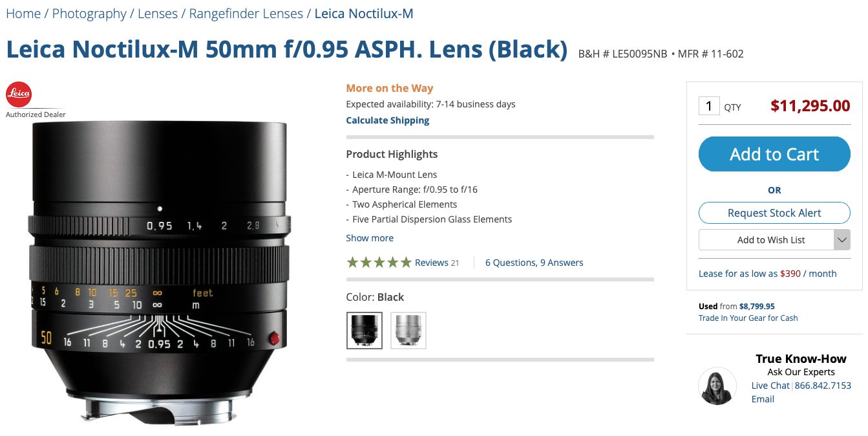The image size is (868, 436).
Task: Expand Show more product highlights
Action: tap(370, 238)
